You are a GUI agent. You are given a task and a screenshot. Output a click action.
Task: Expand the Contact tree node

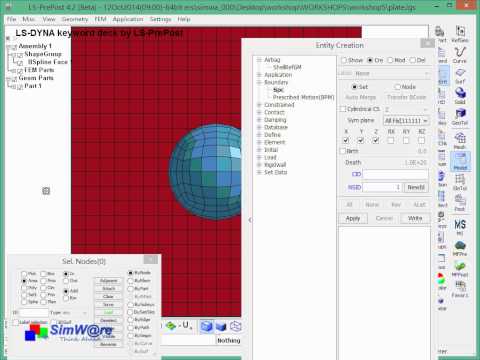coord(259,112)
